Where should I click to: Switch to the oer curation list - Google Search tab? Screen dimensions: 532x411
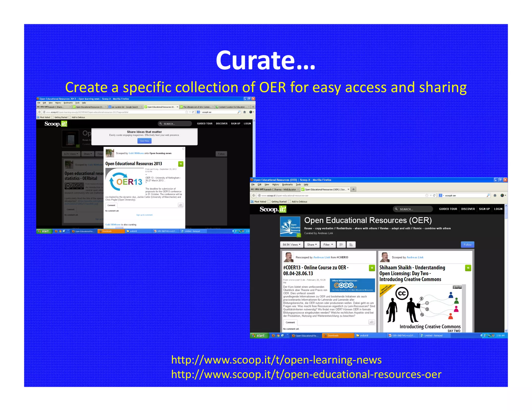(x=125, y=107)
